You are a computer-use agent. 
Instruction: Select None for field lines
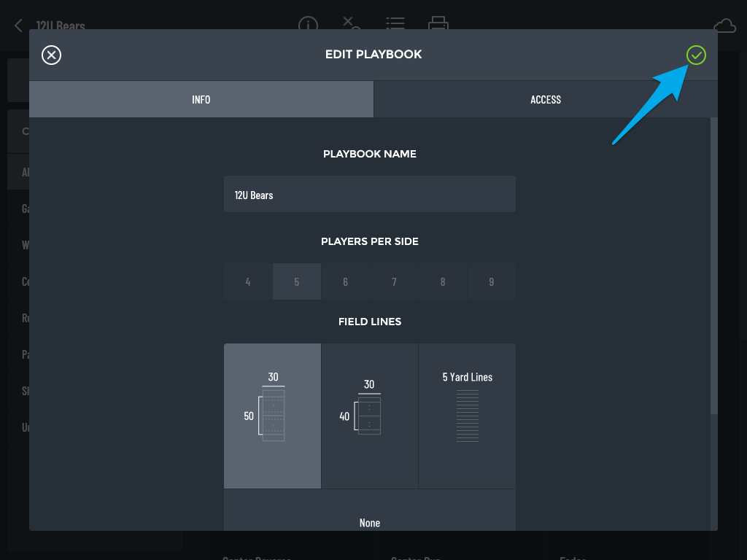pos(370,510)
